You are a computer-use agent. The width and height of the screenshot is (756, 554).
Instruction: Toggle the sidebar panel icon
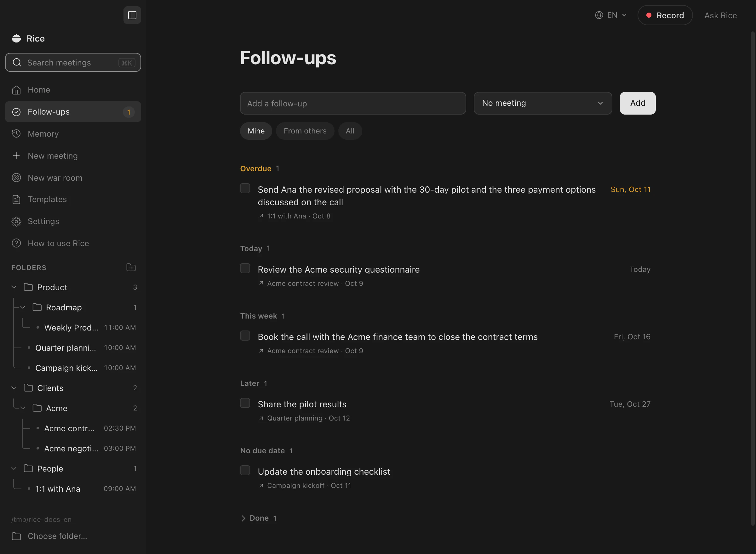(x=132, y=15)
